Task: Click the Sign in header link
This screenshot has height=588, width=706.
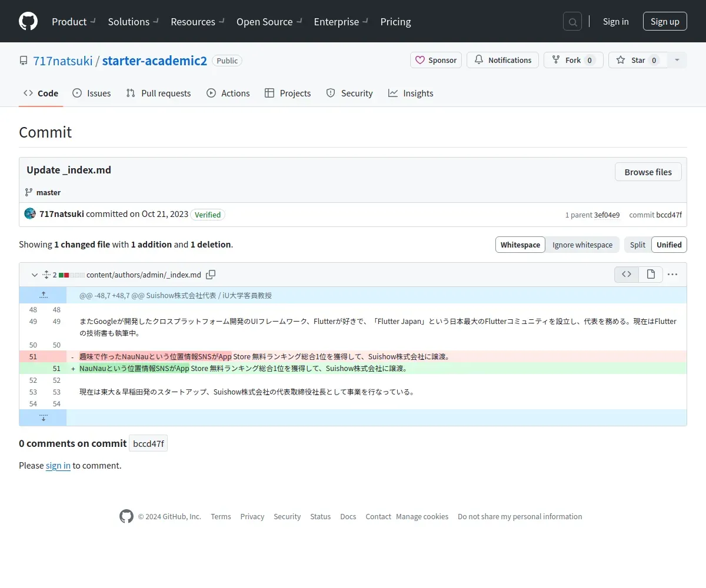Action: [x=615, y=22]
